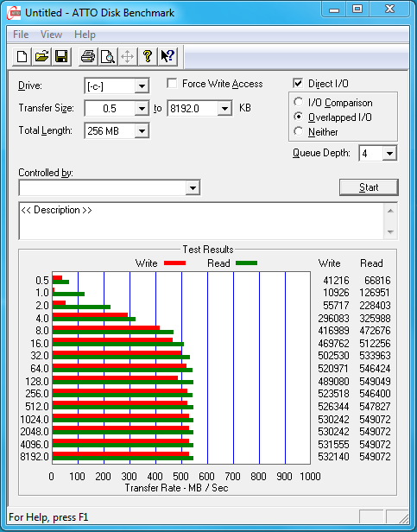The height and width of the screenshot is (532, 417).
Task: Enable the Force Write Access checkbox
Action: (x=172, y=84)
